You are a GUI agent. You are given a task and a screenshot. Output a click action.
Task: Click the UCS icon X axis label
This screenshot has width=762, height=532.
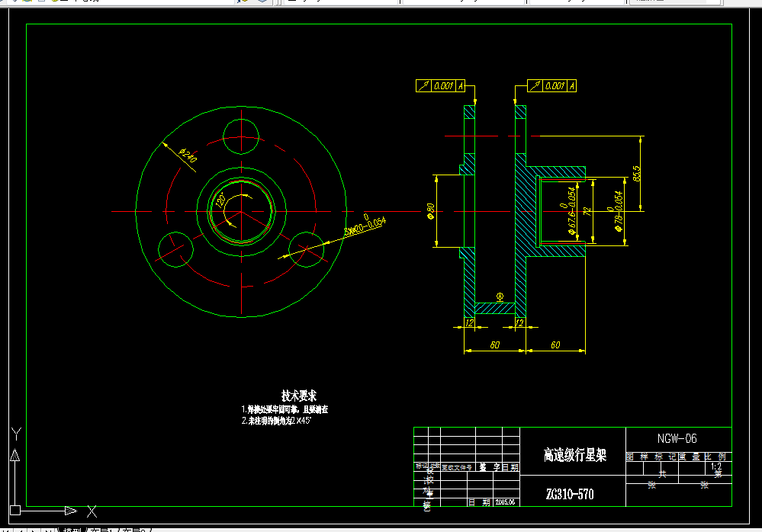point(92,511)
